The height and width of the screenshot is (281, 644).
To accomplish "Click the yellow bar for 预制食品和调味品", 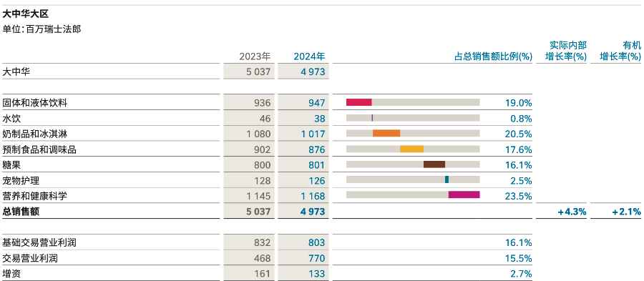I will [411, 149].
